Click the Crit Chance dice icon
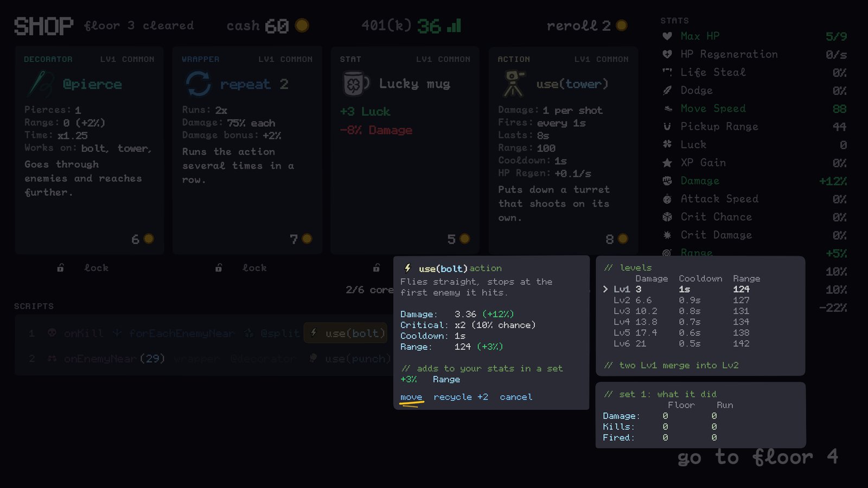The height and width of the screenshot is (488, 868). tap(667, 217)
